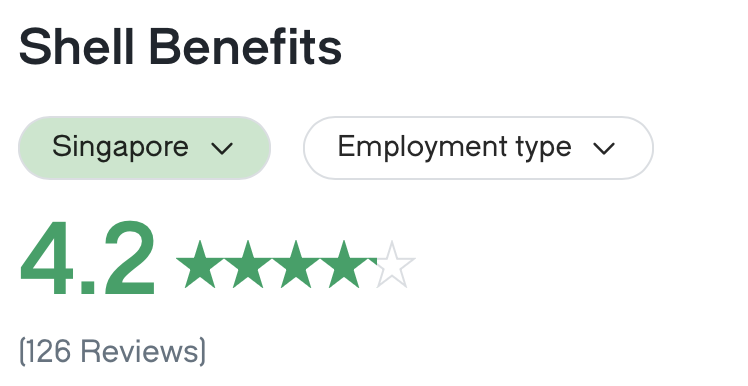Click the first green rating star
The image size is (748, 386).
coord(200,265)
